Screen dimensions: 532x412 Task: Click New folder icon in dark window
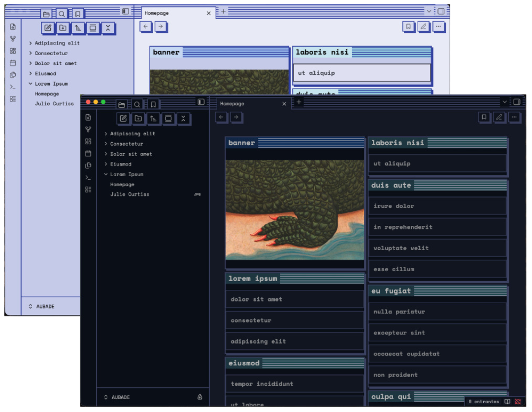coord(138,118)
